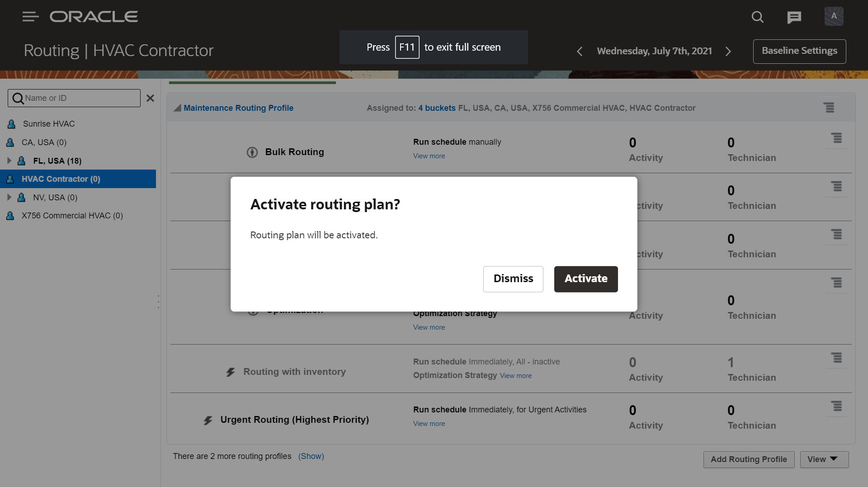Open Maintenance Routing Profile actions menu
This screenshot has height=487, width=868.
coord(829,108)
